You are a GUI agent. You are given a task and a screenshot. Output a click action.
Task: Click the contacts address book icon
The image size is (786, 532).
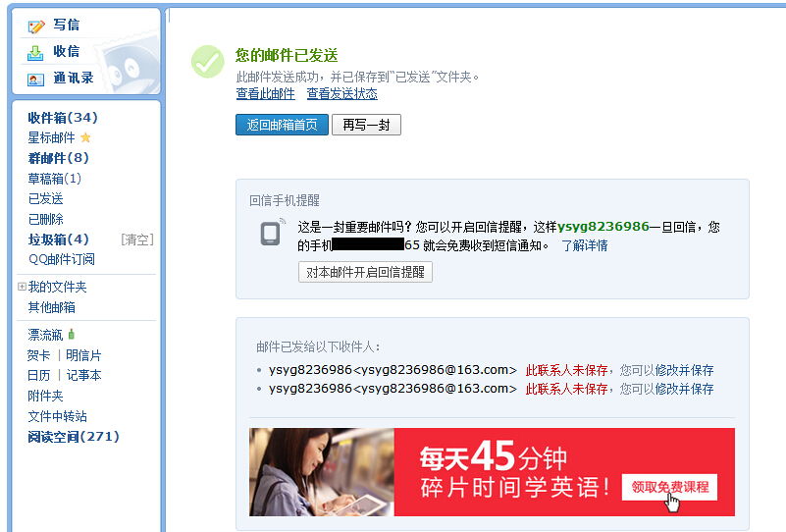[36, 79]
